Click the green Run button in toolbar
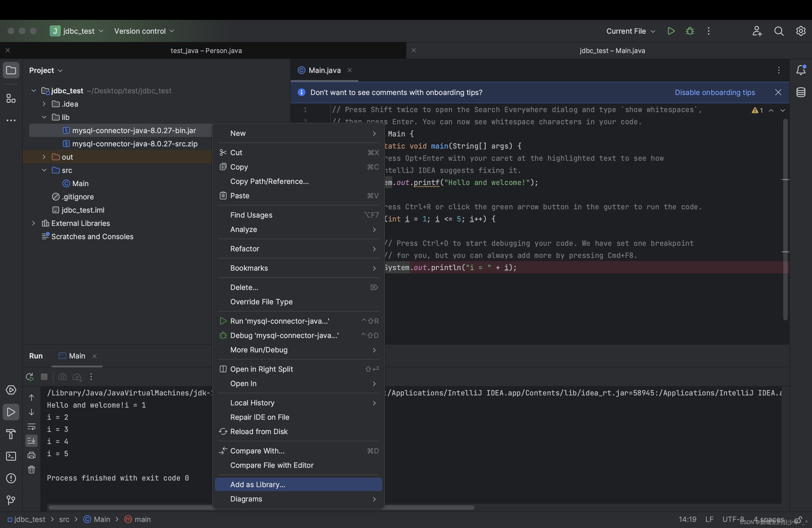The width and height of the screenshot is (812, 528). coord(671,31)
